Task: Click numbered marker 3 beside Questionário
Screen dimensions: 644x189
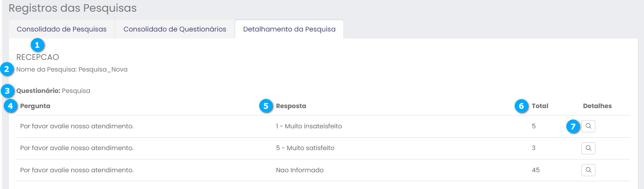Action: pyautogui.click(x=7, y=91)
